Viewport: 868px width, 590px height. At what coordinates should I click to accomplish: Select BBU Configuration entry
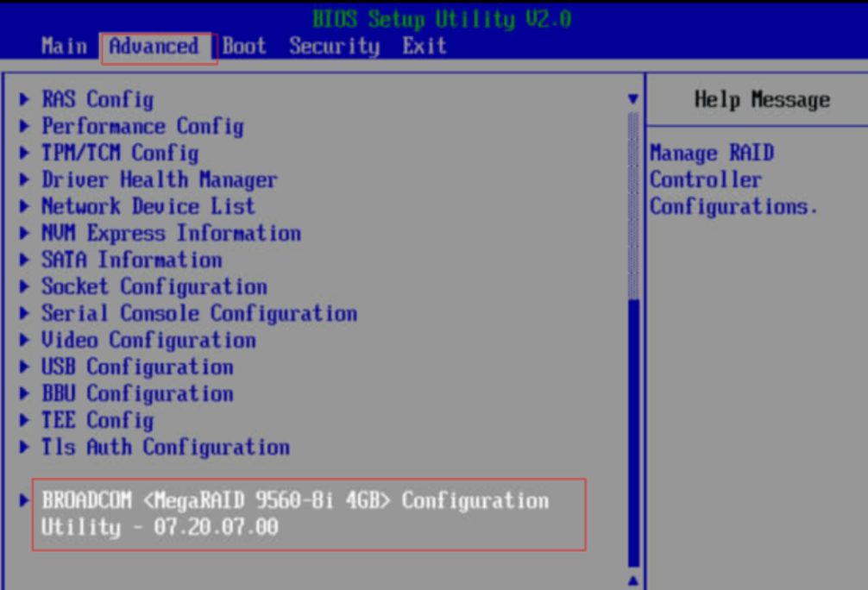[x=137, y=393]
